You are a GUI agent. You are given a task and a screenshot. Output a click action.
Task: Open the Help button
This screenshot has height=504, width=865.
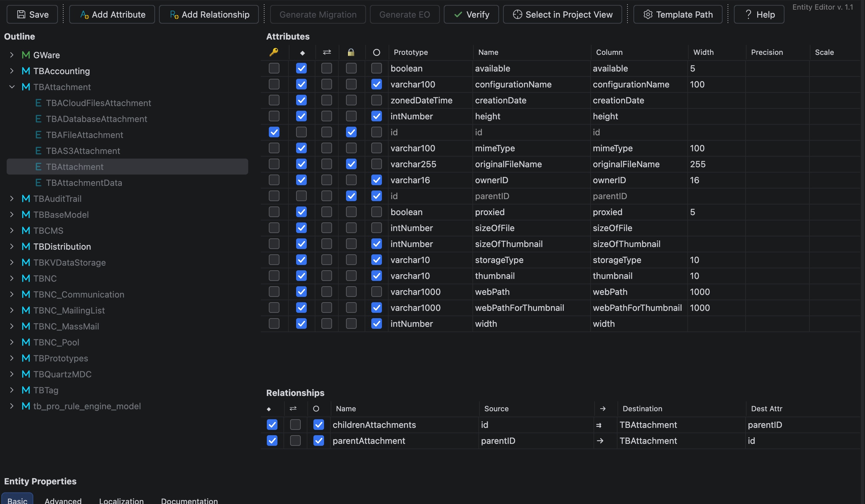pyautogui.click(x=759, y=14)
